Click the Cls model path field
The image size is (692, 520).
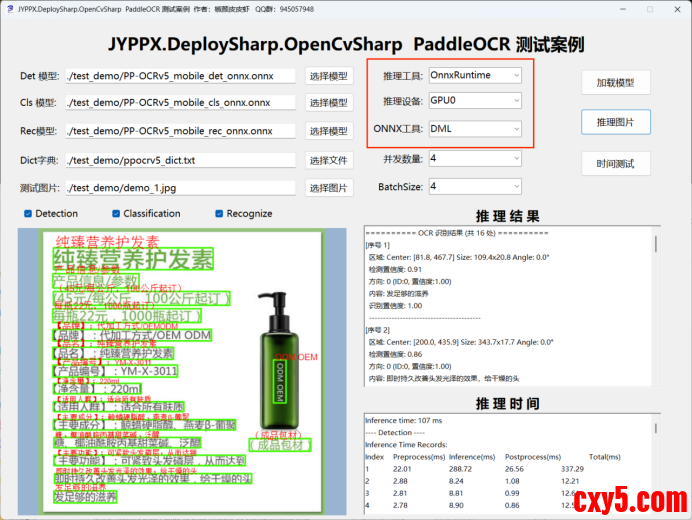181,102
